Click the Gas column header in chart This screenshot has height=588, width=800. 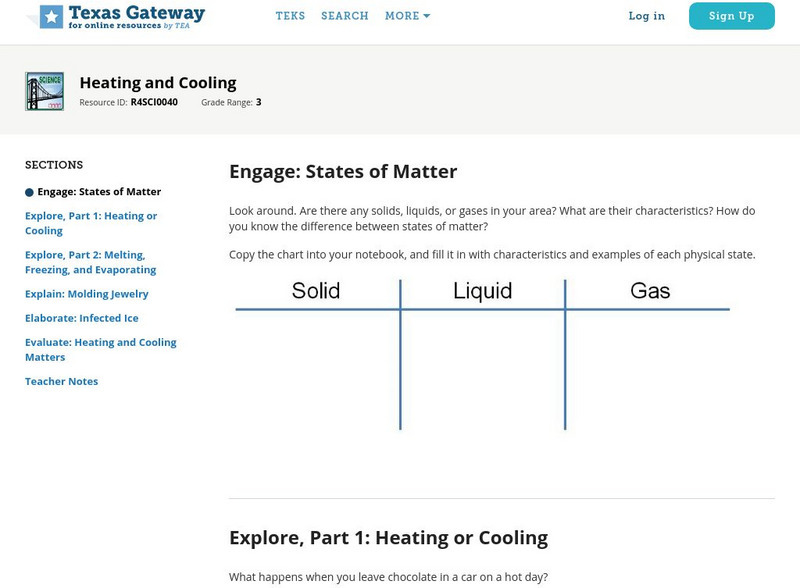[x=650, y=291]
